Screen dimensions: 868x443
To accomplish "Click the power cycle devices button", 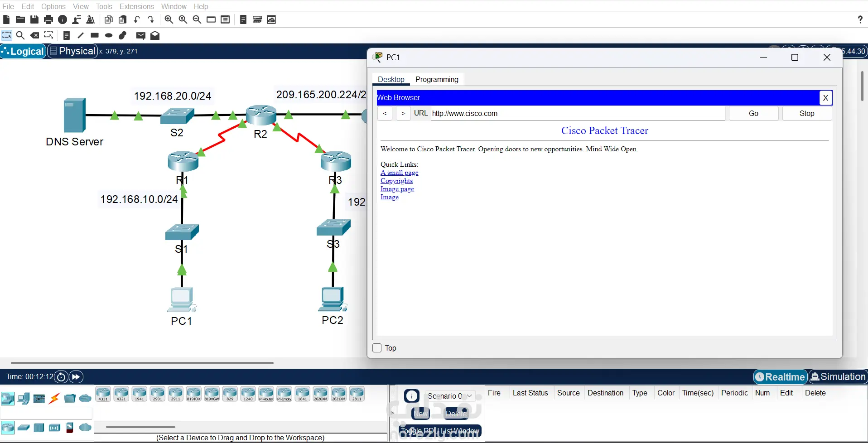I will (61, 377).
